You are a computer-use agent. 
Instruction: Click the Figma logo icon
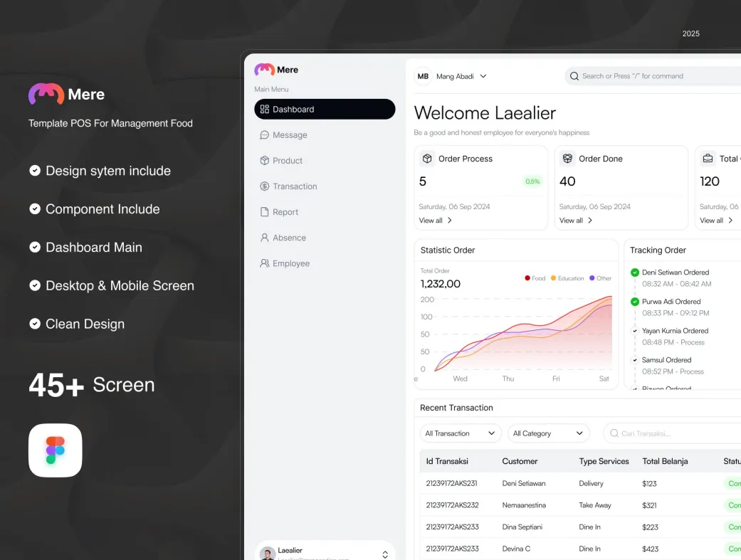pyautogui.click(x=55, y=450)
